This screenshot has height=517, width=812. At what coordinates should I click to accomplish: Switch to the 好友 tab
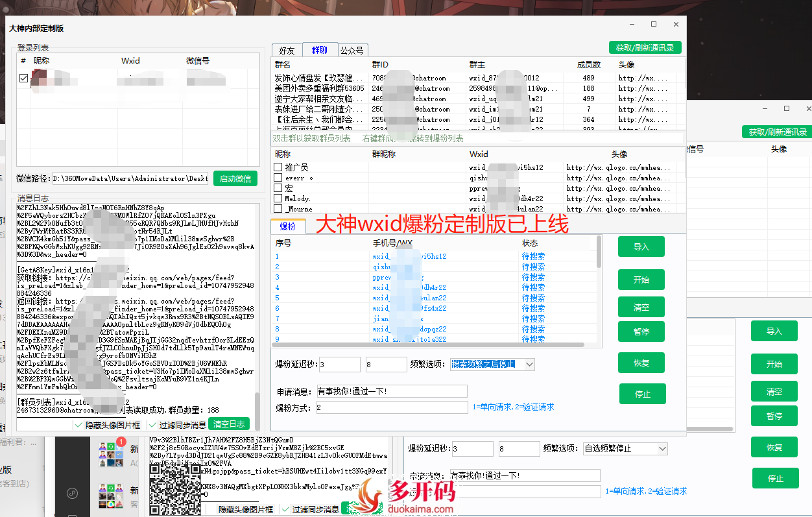(x=287, y=49)
